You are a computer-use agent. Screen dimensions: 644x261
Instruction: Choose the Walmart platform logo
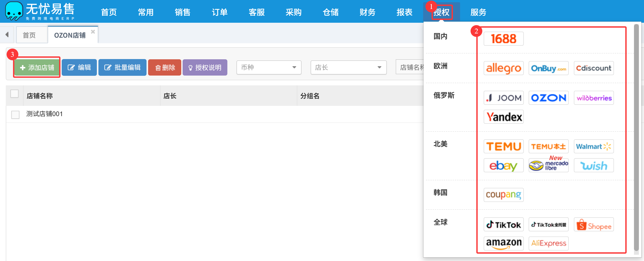click(593, 146)
